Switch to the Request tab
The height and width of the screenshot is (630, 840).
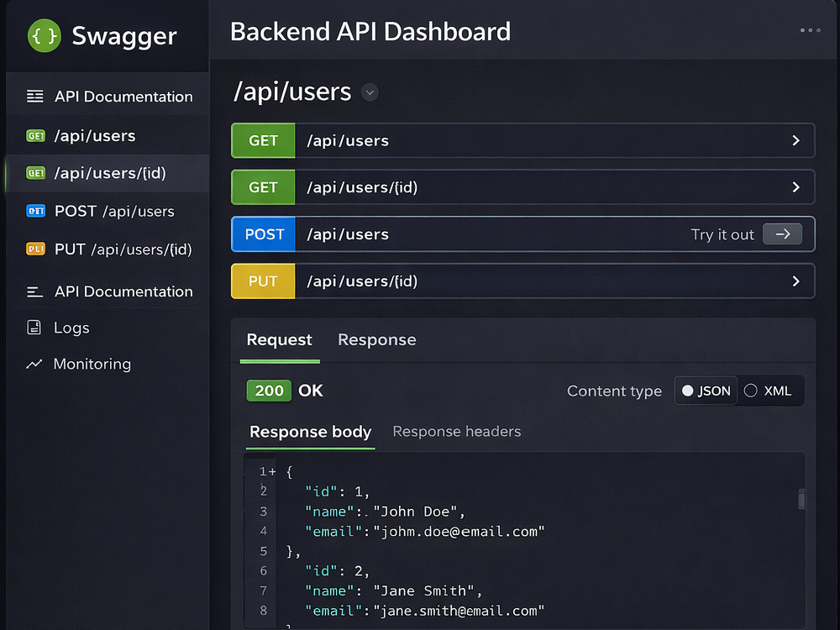click(279, 339)
